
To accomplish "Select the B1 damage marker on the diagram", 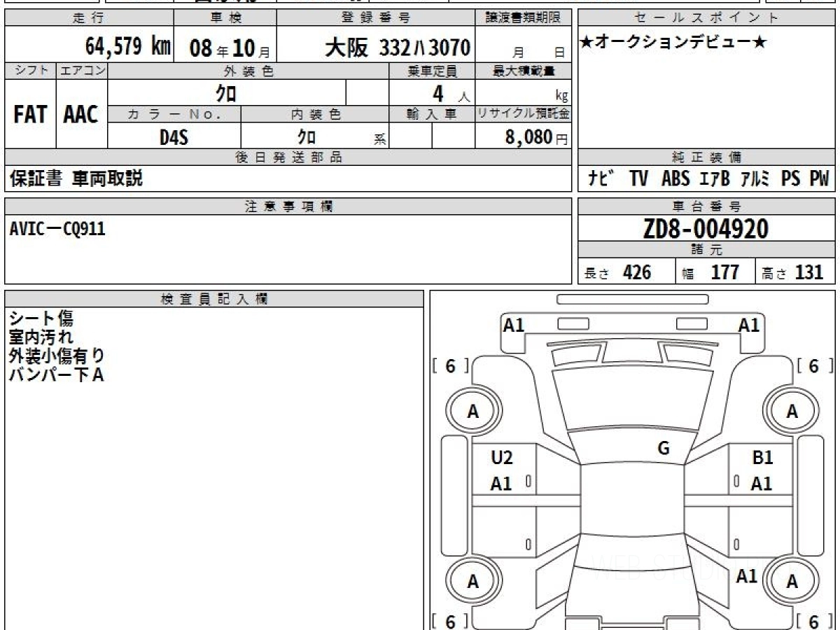I will (x=762, y=458).
